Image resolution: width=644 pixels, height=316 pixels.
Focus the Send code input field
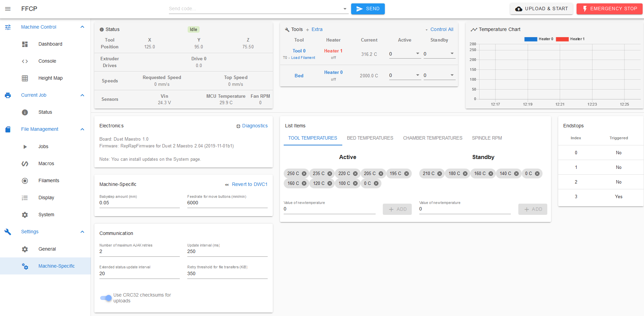tap(255, 9)
